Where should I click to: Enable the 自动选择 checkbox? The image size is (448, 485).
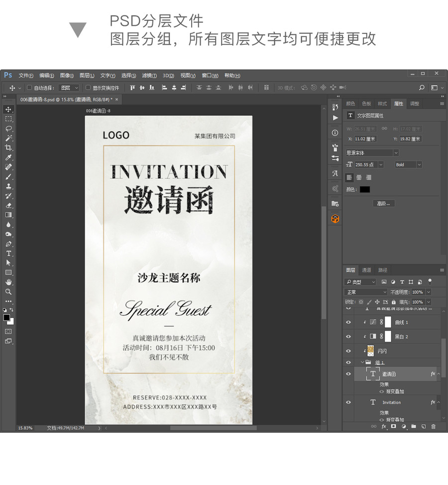coord(29,88)
